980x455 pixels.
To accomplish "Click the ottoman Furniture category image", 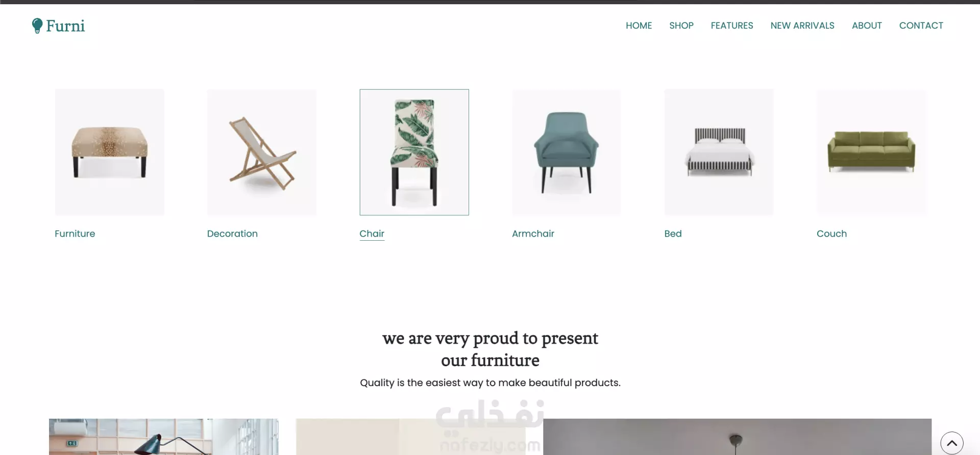I will point(110,152).
